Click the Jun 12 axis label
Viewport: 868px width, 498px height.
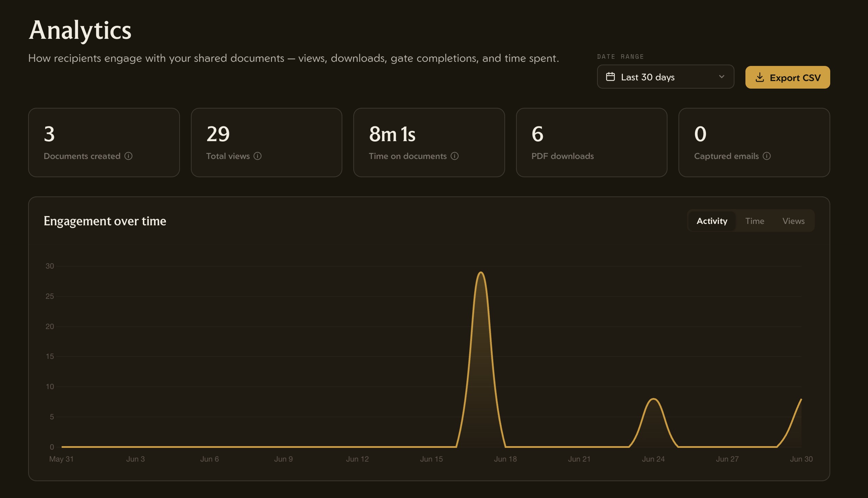point(357,459)
